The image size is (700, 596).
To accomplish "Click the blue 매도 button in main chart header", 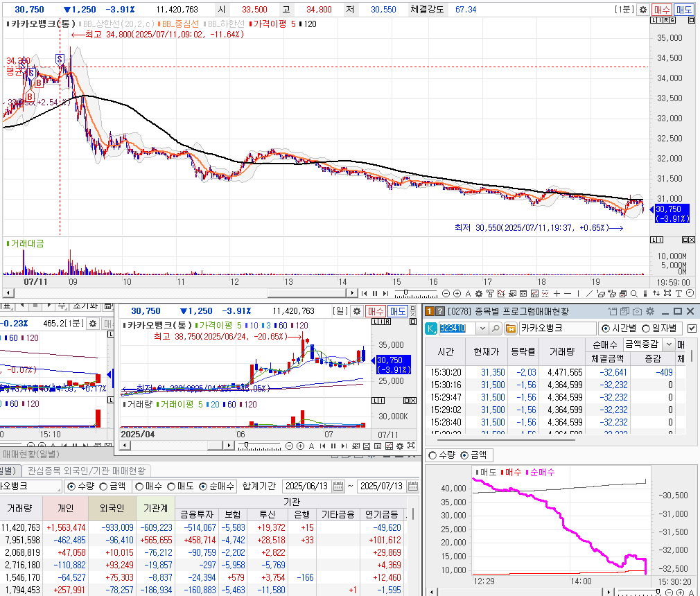I will click(684, 10).
